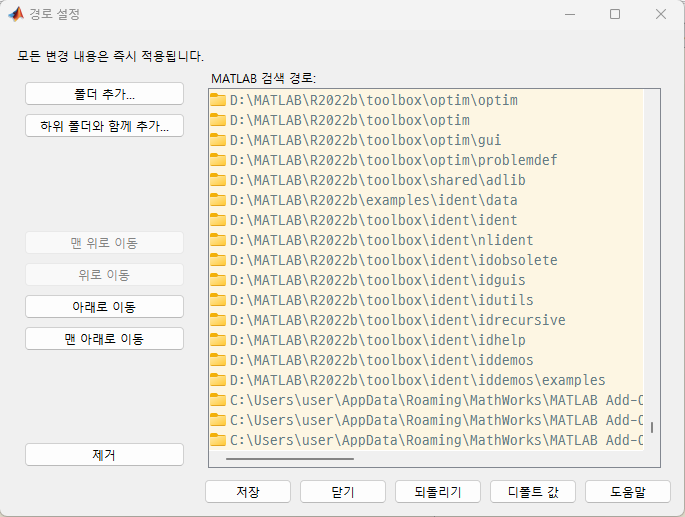Select path text ident\iddemos\examples

(418, 380)
